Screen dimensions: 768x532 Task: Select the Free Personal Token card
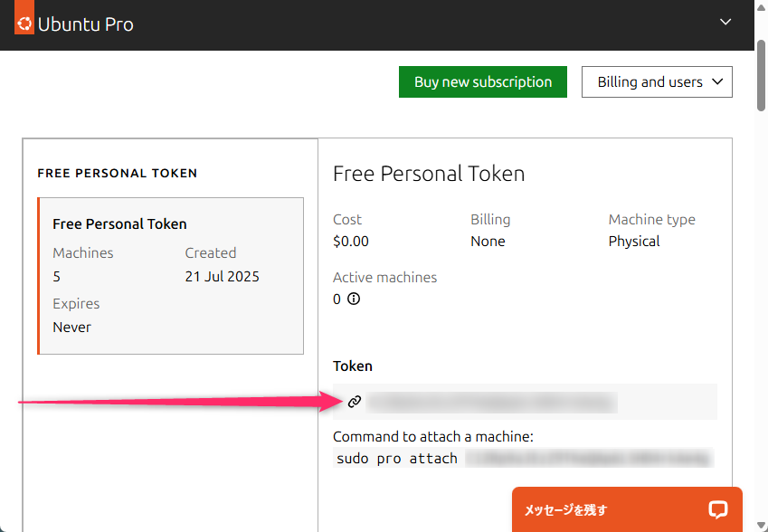[170, 276]
